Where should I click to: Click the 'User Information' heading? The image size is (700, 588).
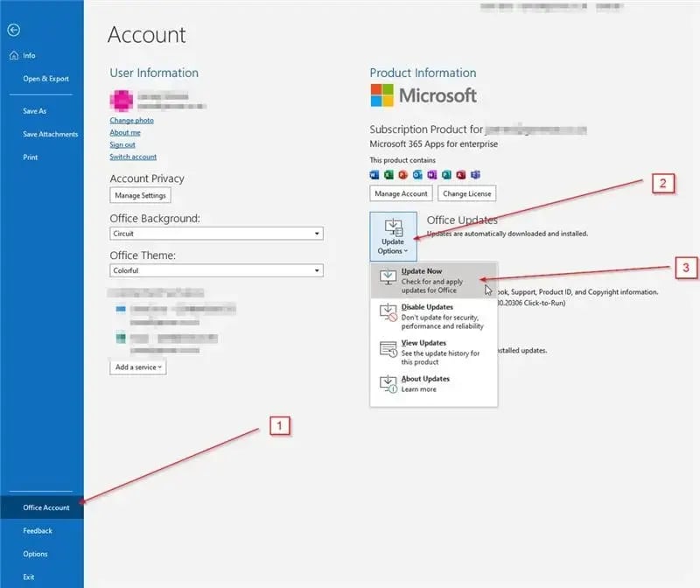coord(154,73)
